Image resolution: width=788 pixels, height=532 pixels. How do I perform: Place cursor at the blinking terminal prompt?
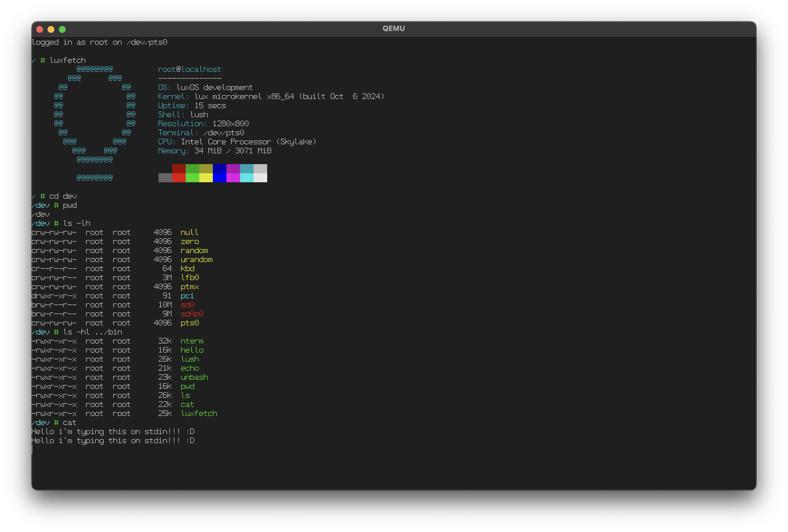[33, 450]
